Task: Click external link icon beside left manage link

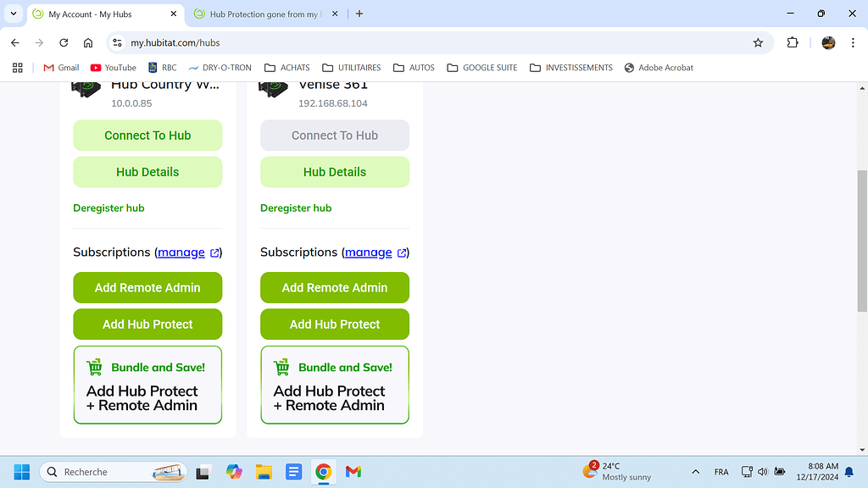Action: pos(215,252)
